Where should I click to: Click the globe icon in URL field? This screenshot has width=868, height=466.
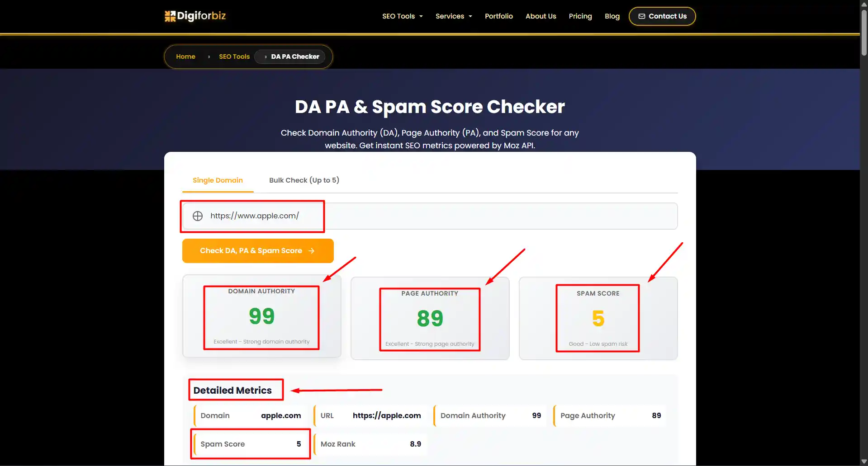tap(198, 216)
